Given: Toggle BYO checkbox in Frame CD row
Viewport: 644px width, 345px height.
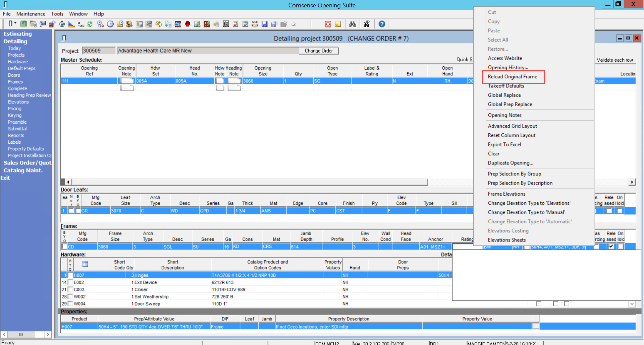Looking at the screenshot, I should (65, 247).
